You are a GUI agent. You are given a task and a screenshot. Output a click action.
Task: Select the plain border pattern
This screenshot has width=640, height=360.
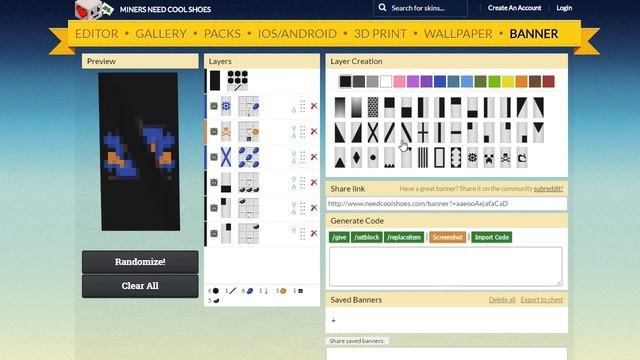439,158
